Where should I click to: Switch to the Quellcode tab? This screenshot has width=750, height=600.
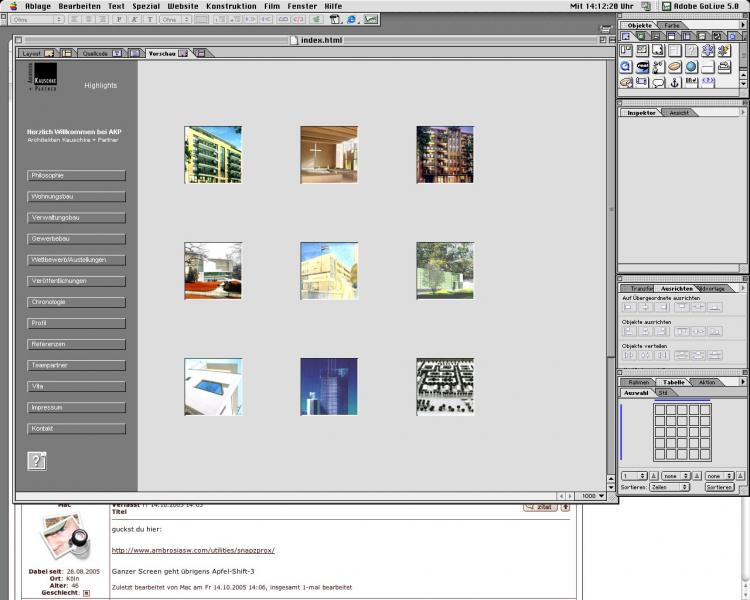pyautogui.click(x=96, y=53)
